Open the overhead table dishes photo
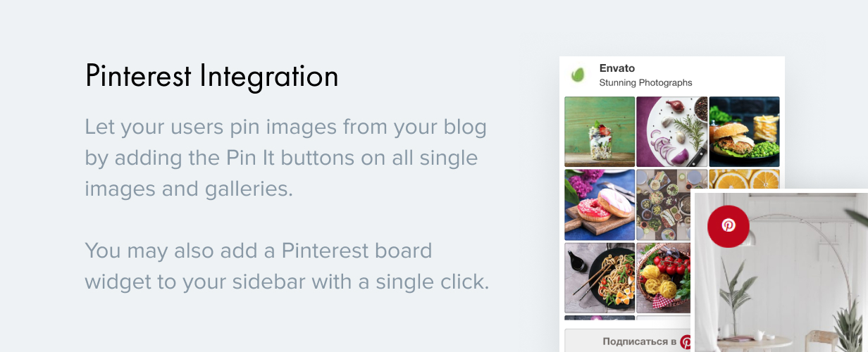 point(663,205)
